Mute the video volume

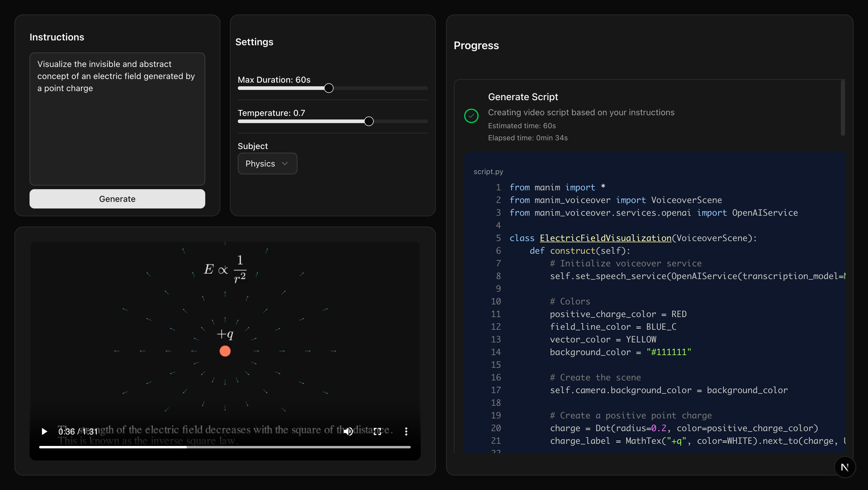[x=348, y=431]
